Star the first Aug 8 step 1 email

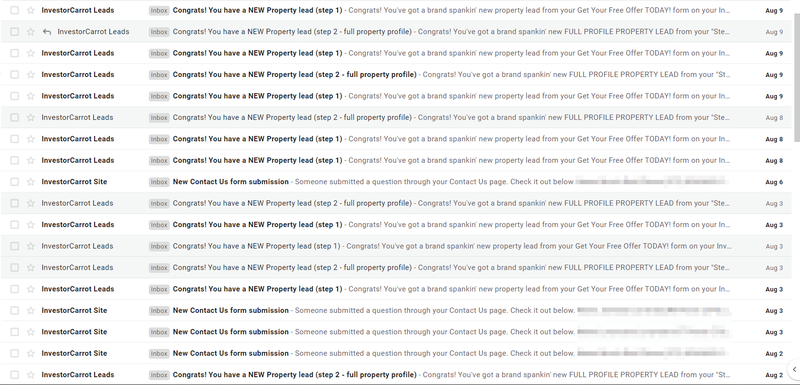coord(31,139)
